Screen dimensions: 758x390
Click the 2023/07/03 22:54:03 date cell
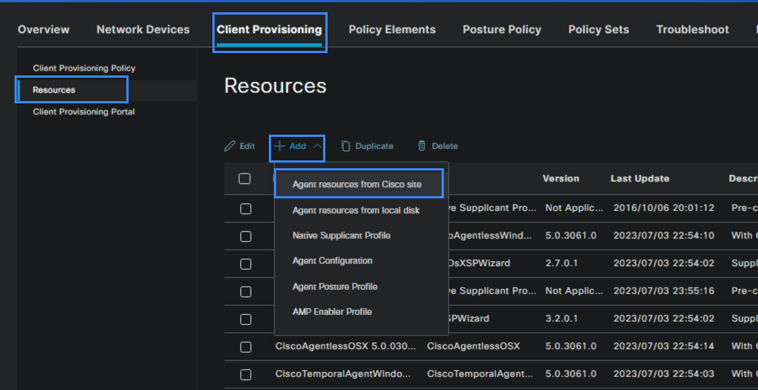tap(664, 374)
